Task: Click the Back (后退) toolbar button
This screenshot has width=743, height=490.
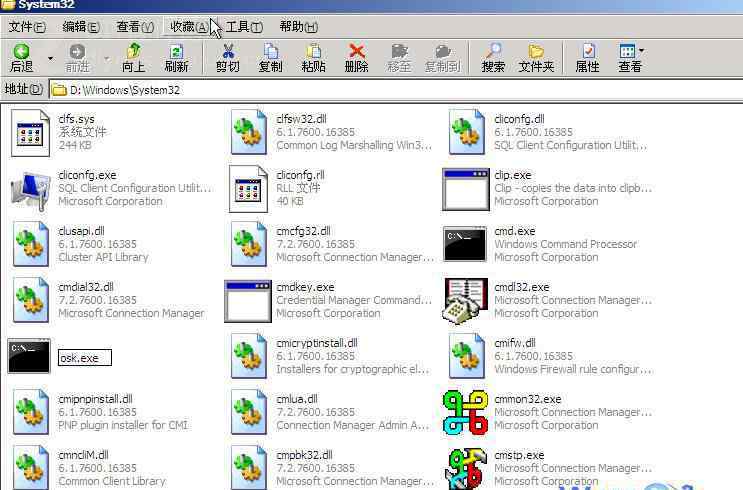Action: point(22,58)
